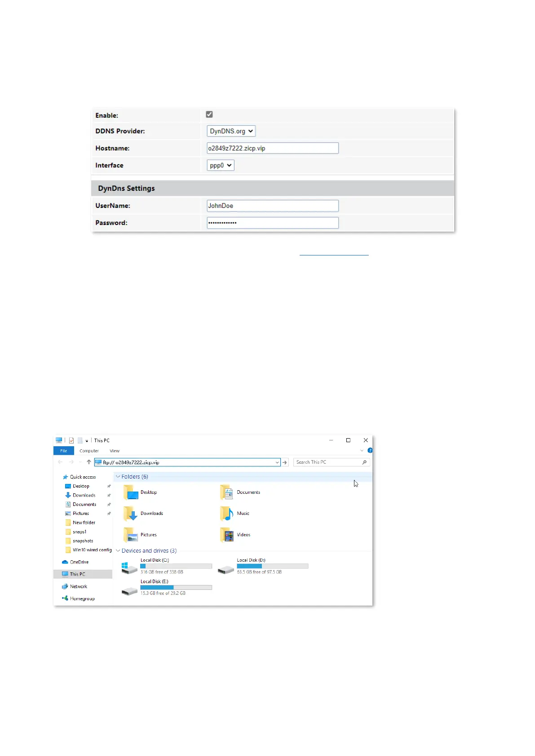Click the Forward navigation arrow

click(71, 462)
